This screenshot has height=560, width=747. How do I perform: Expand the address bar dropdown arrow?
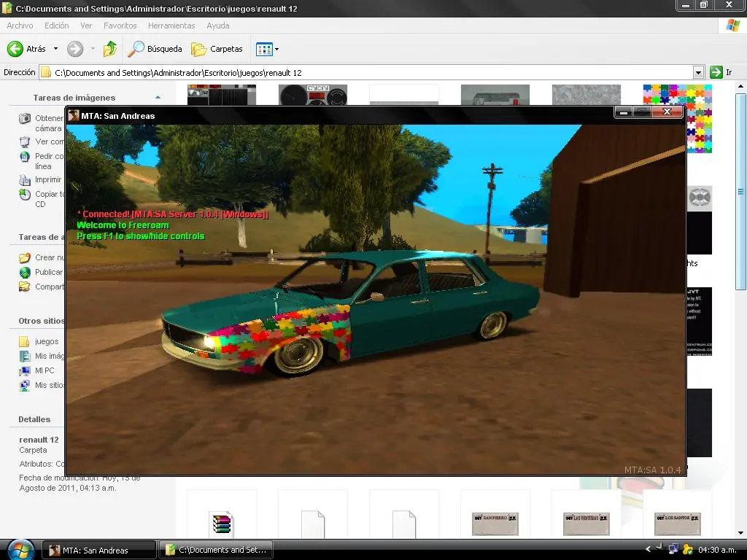(698, 72)
